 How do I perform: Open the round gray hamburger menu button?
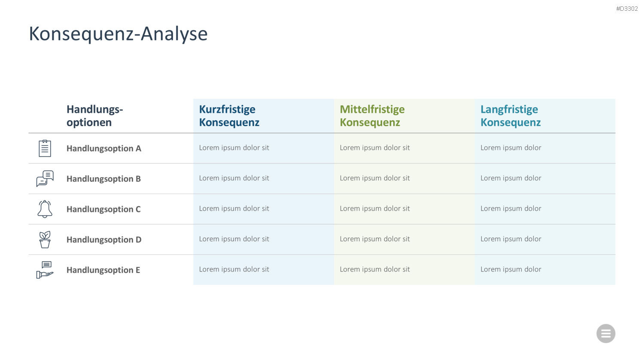point(606,333)
